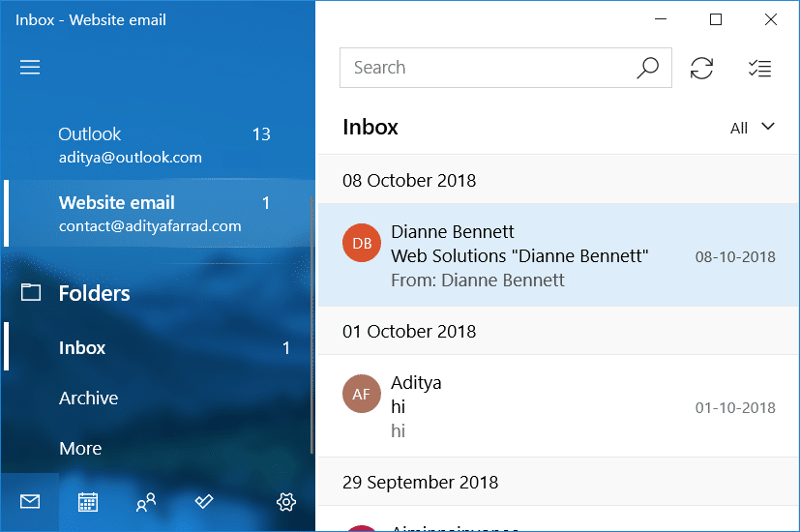Screen dimensions: 800x532
Task: Click the Folders heading
Action: coord(95,293)
